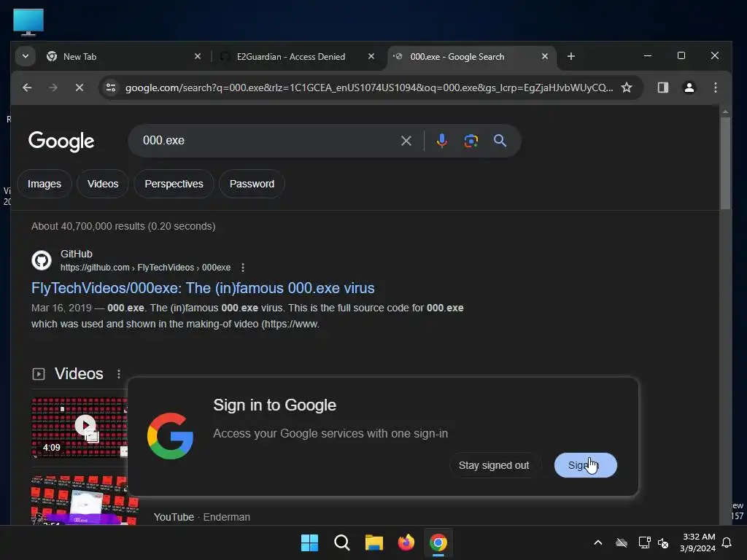Click the YouTube · Enderman source text
Viewport: 747px width, 560px height.
click(202, 517)
